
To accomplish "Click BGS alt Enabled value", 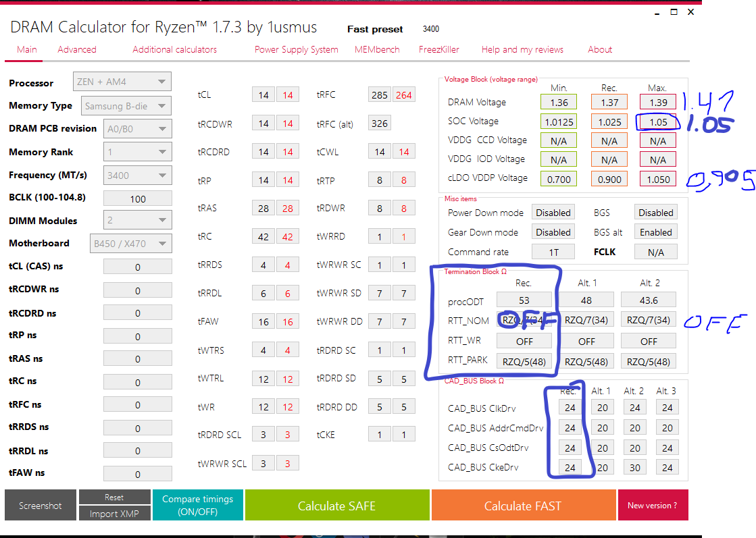I will (x=656, y=232).
